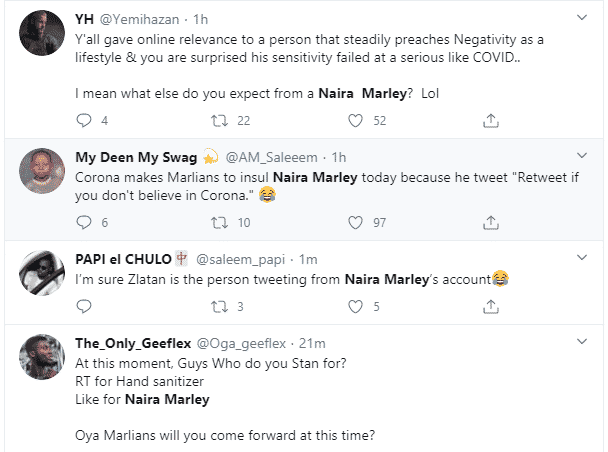Expand menu arrow on My Deen My Swag tweet
This screenshot has height=452, width=608.
tap(583, 156)
